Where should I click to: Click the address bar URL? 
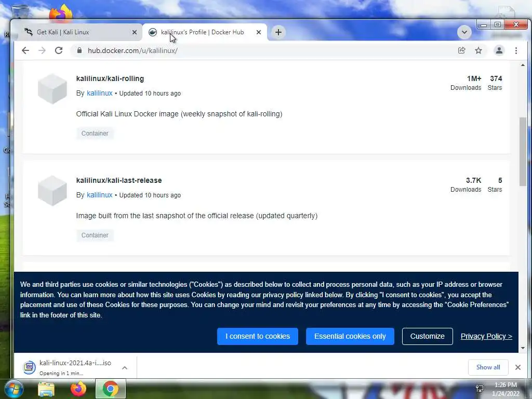[x=132, y=50]
